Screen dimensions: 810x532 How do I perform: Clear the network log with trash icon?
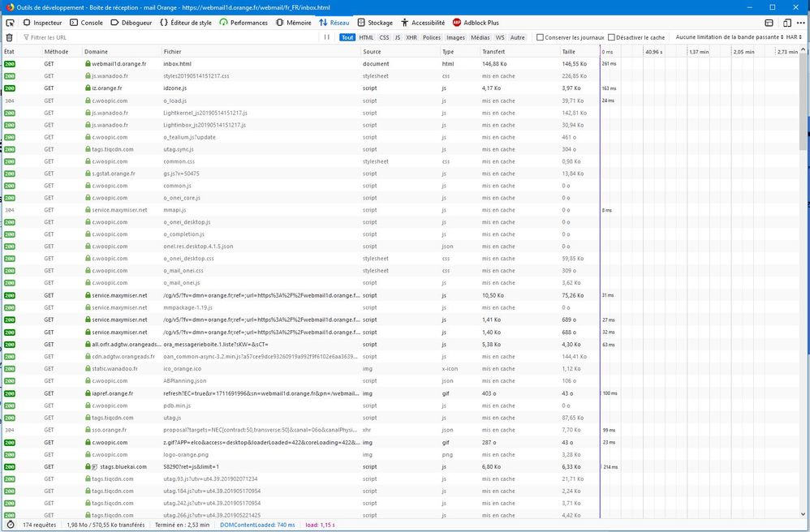tap(9, 37)
